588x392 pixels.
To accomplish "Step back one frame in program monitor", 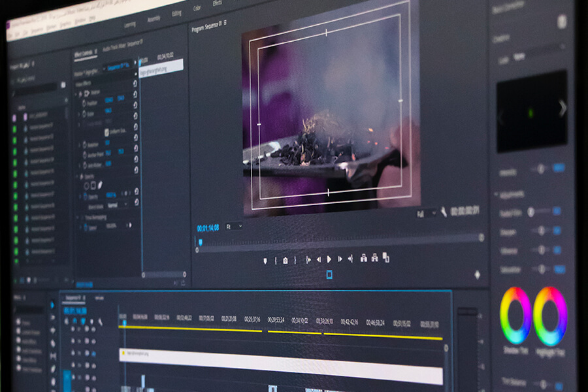I will coord(319,259).
